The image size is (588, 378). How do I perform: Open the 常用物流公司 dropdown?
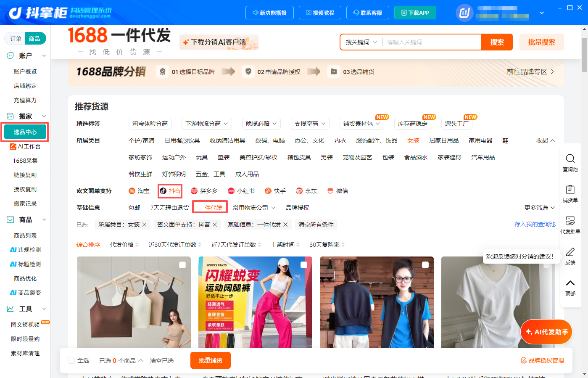[254, 208]
